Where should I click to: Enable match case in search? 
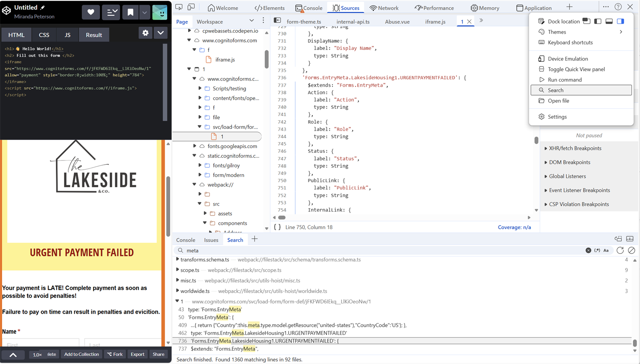606,250
